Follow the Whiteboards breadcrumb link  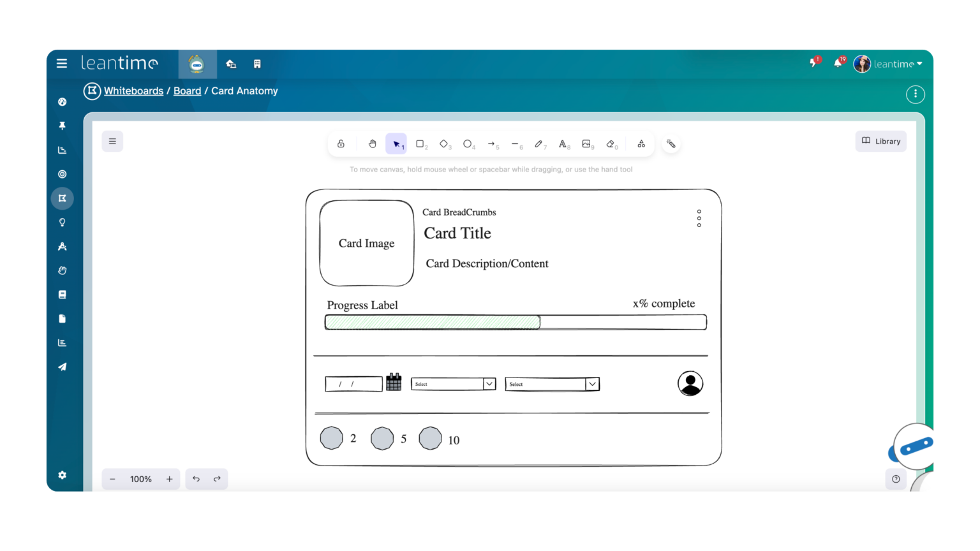pos(133,91)
